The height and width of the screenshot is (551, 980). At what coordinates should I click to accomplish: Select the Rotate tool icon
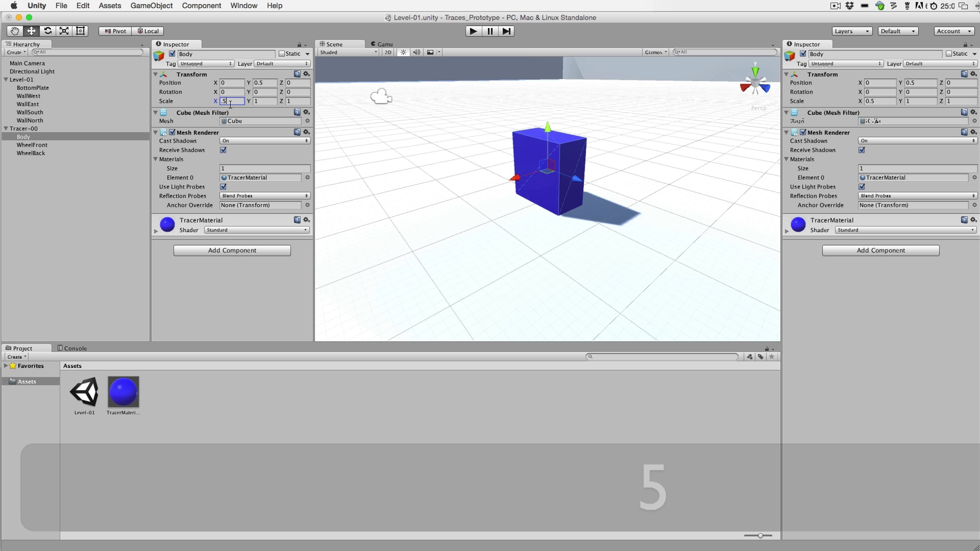pyautogui.click(x=48, y=31)
